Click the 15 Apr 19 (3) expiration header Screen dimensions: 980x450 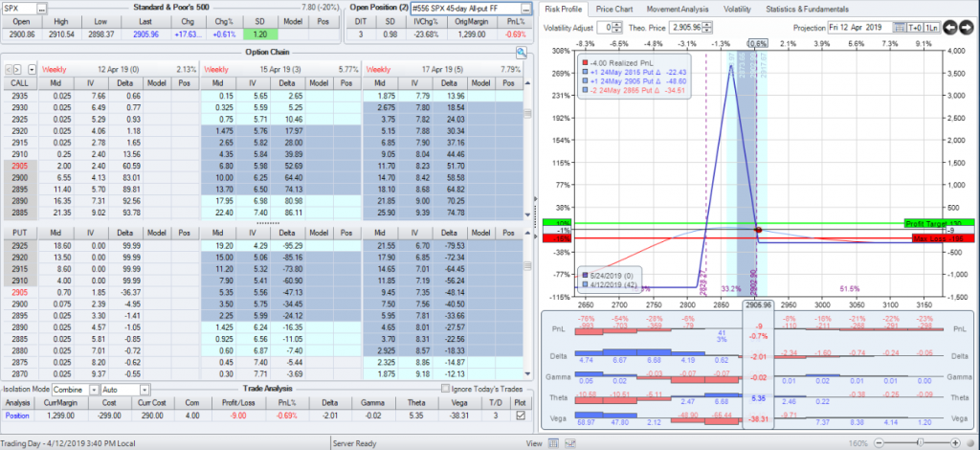[280, 69]
